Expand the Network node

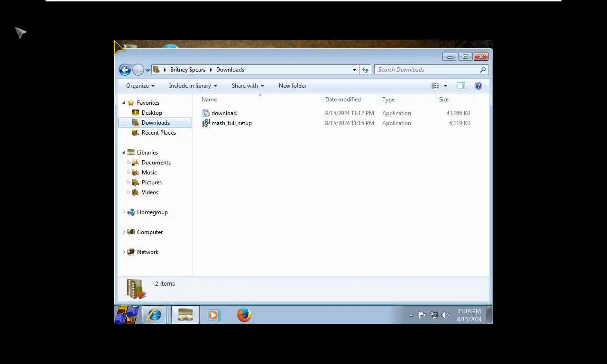124,252
